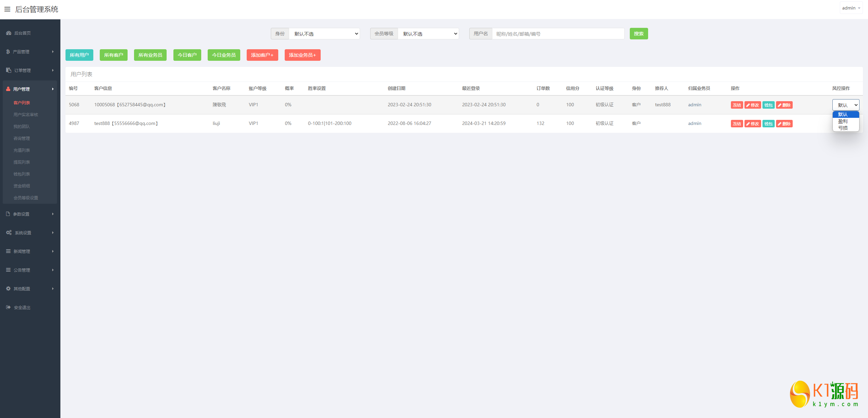Choose 盈利 in risk control dropdown list

[x=843, y=121]
